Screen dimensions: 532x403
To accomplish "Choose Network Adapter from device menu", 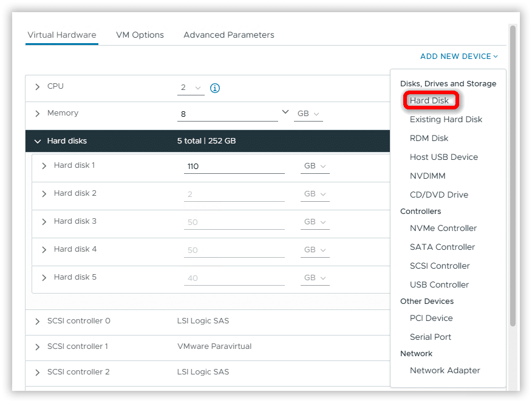I will [445, 371].
